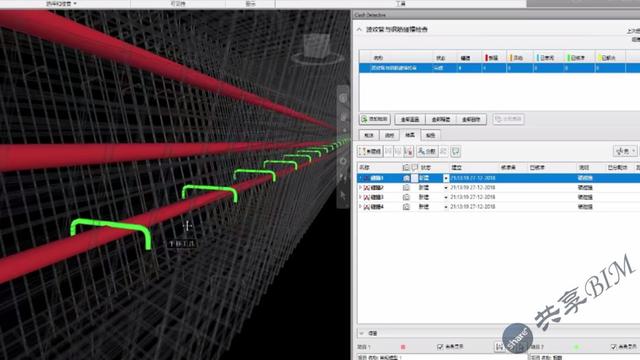The width and height of the screenshot is (640, 360).
Task: Click the comment checkbox on clash 1 row
Action: point(415,178)
